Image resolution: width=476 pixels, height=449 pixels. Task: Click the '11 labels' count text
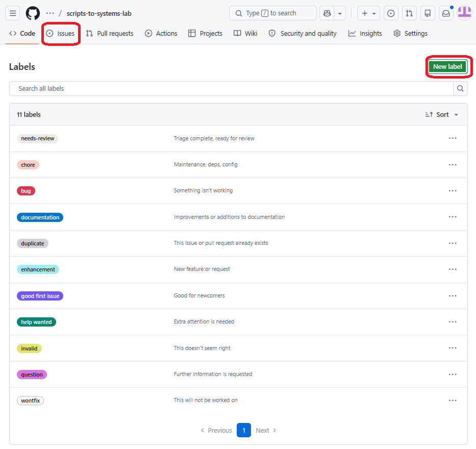pyautogui.click(x=29, y=114)
